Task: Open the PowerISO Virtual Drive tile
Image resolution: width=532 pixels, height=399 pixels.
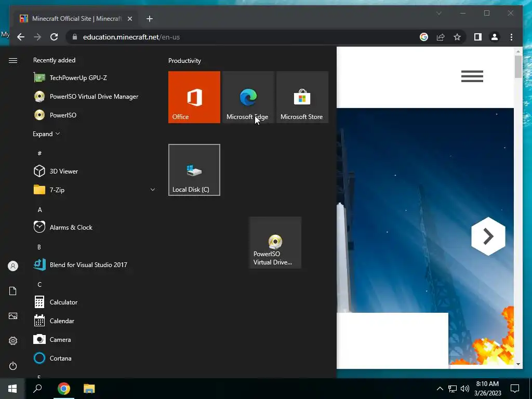Action: coord(275,243)
